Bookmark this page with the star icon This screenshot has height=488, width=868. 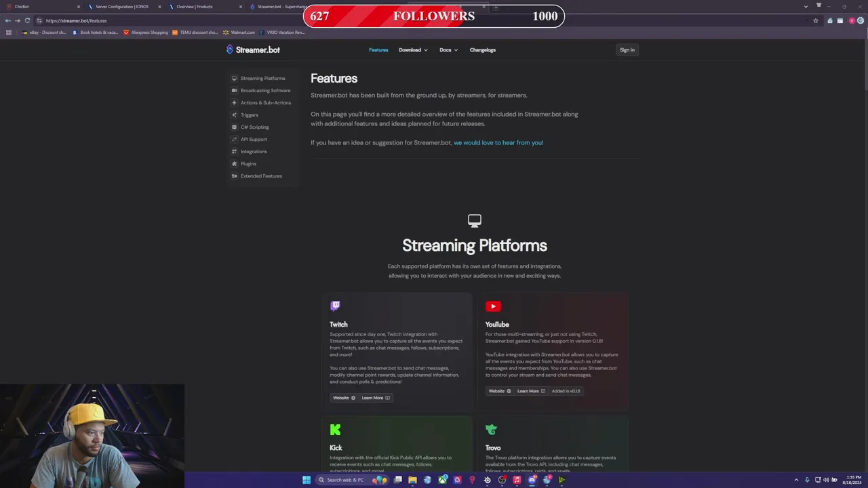click(816, 20)
